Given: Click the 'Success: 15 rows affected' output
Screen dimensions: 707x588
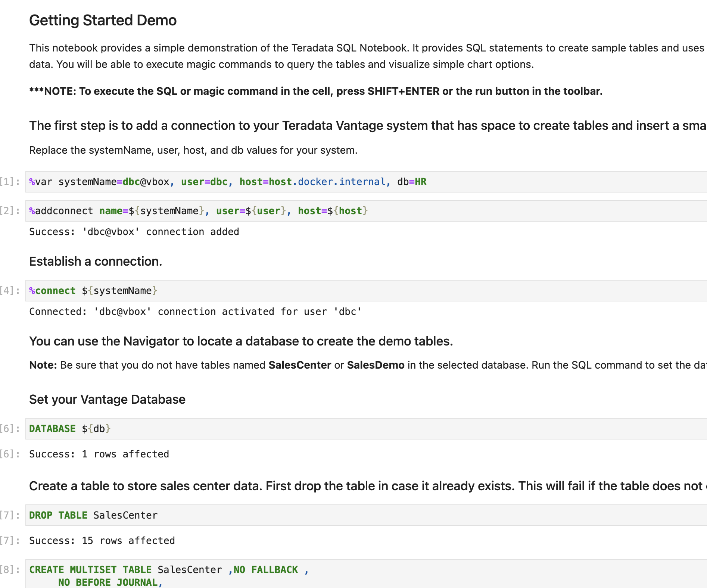Looking at the screenshot, I should (102, 540).
